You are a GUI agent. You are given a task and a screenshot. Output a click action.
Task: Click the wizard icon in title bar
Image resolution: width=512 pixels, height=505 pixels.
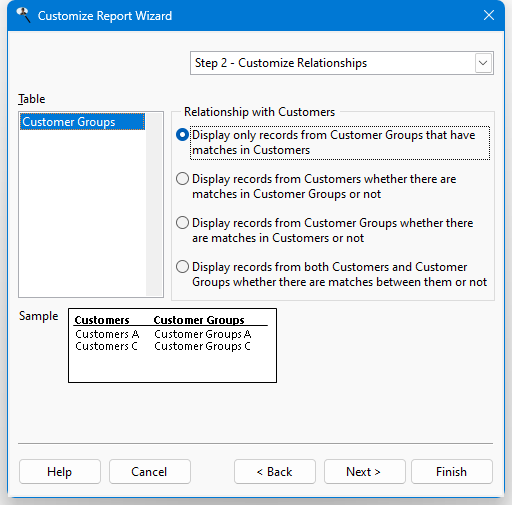click(x=24, y=15)
